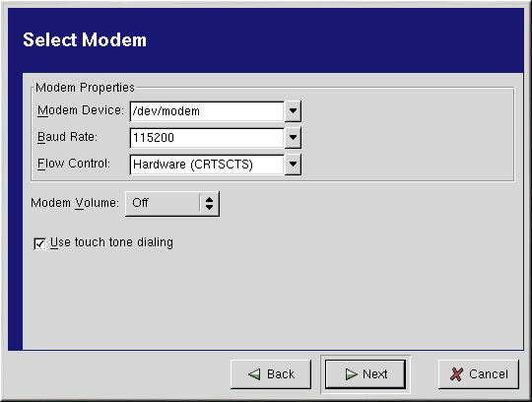Click the Modem Volume up-down arrows

click(x=209, y=203)
